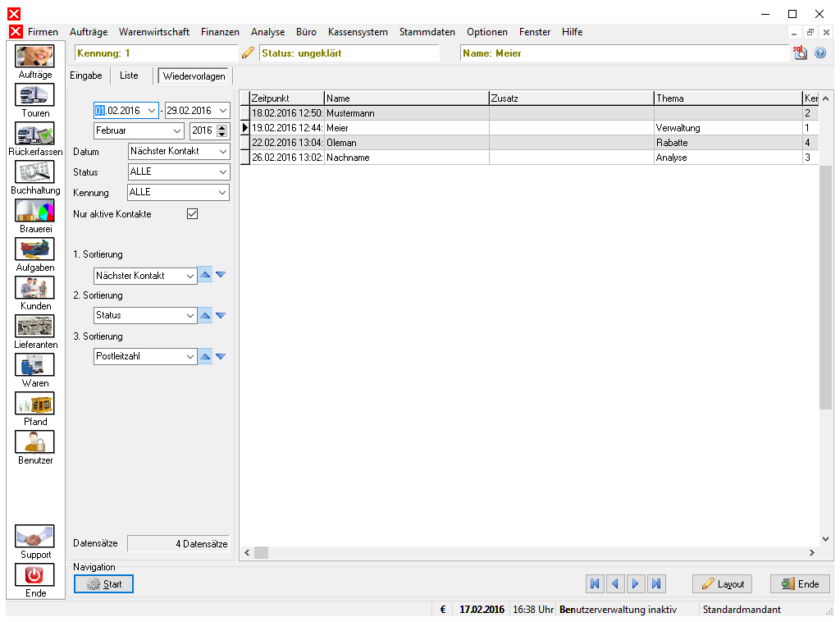
Task: Toggle the Nur aktive Kontakte checkbox
Action: tap(192, 214)
